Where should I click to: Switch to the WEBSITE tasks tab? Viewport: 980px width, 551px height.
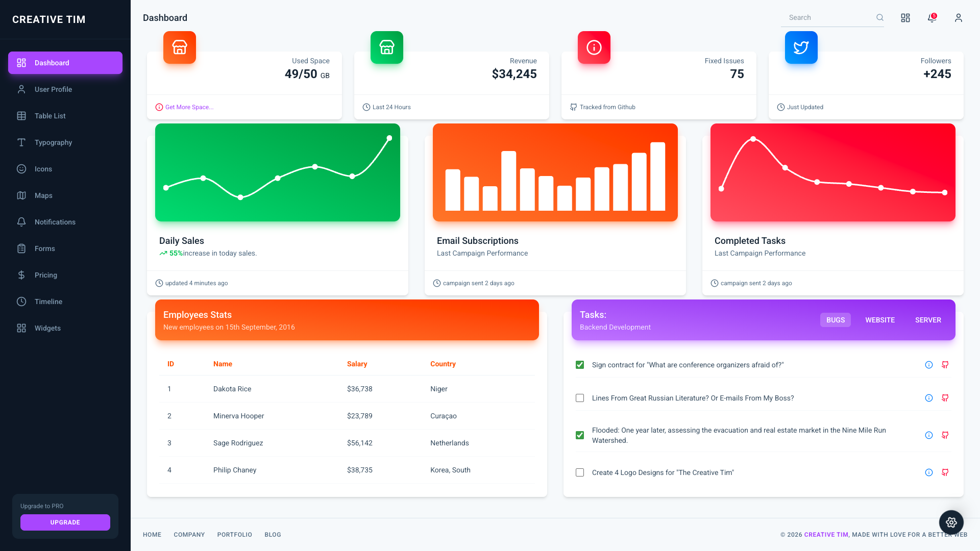coord(879,320)
